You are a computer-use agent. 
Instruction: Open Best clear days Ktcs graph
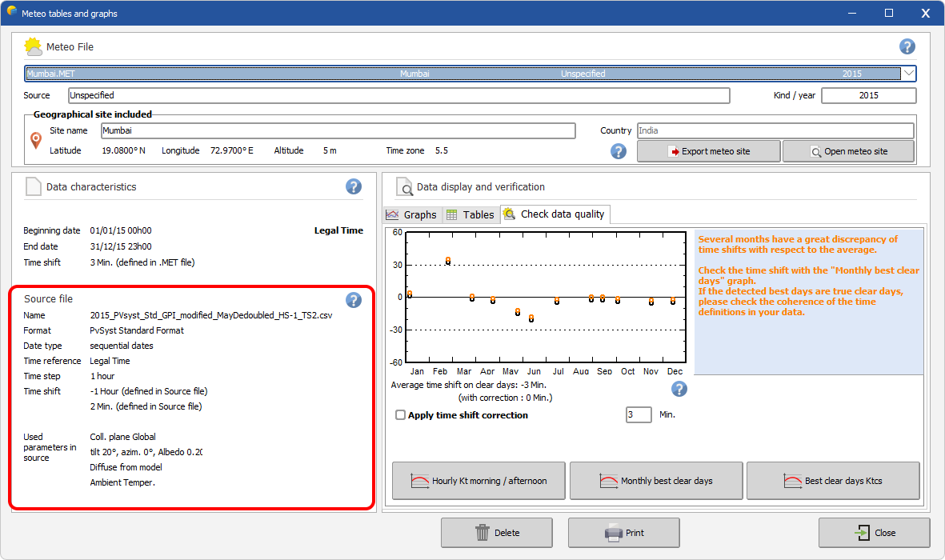pyautogui.click(x=833, y=481)
